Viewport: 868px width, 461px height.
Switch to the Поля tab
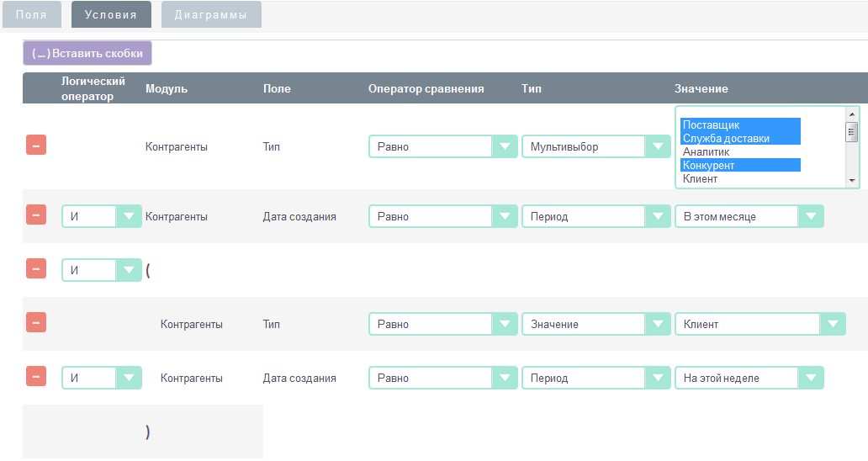32,15
